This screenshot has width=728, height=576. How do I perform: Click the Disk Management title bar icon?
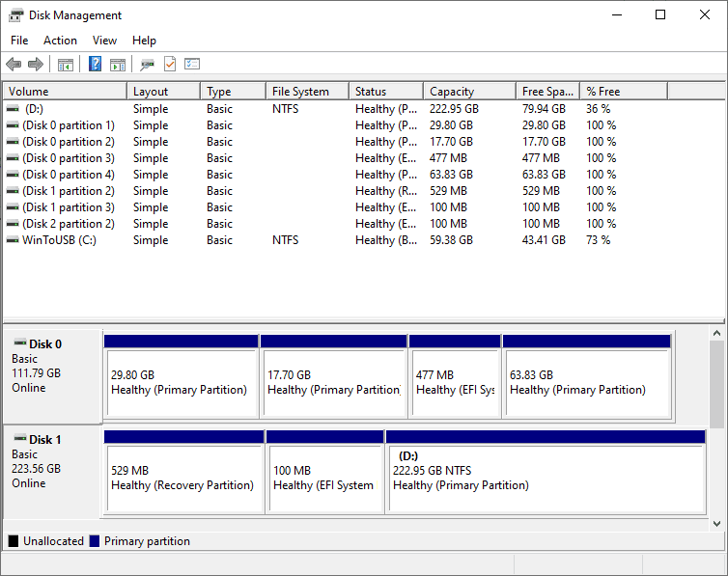pyautogui.click(x=15, y=15)
